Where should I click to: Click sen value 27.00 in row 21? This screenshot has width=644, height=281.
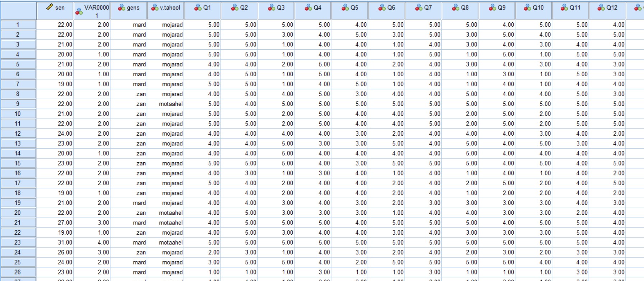(65, 223)
